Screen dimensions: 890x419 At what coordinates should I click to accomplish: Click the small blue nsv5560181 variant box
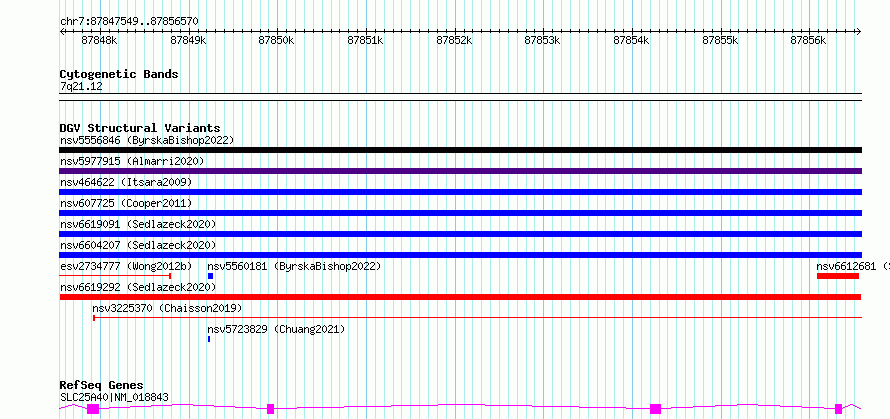[x=210, y=276]
